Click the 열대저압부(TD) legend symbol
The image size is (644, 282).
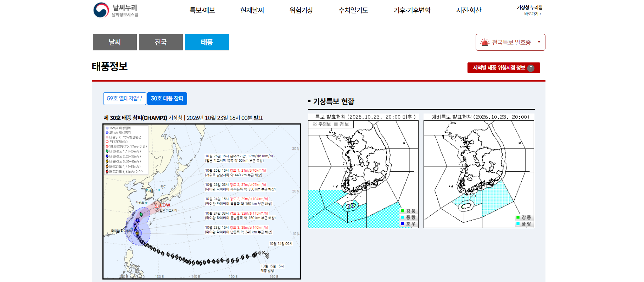(x=107, y=146)
